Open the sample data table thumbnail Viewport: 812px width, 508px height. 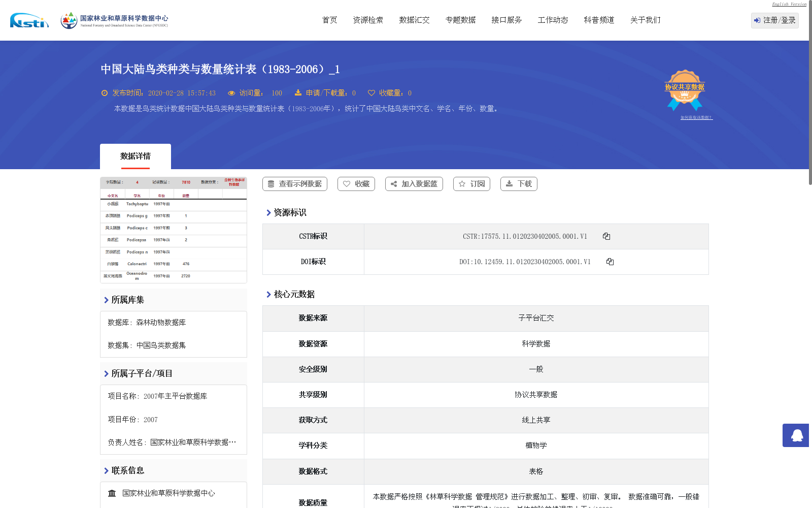tap(174, 230)
